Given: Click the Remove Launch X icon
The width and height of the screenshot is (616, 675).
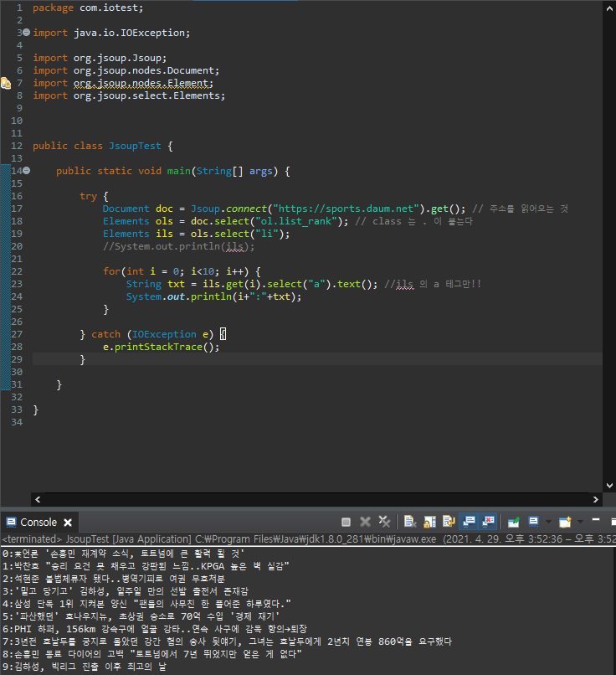Looking at the screenshot, I should pyautogui.click(x=365, y=523).
